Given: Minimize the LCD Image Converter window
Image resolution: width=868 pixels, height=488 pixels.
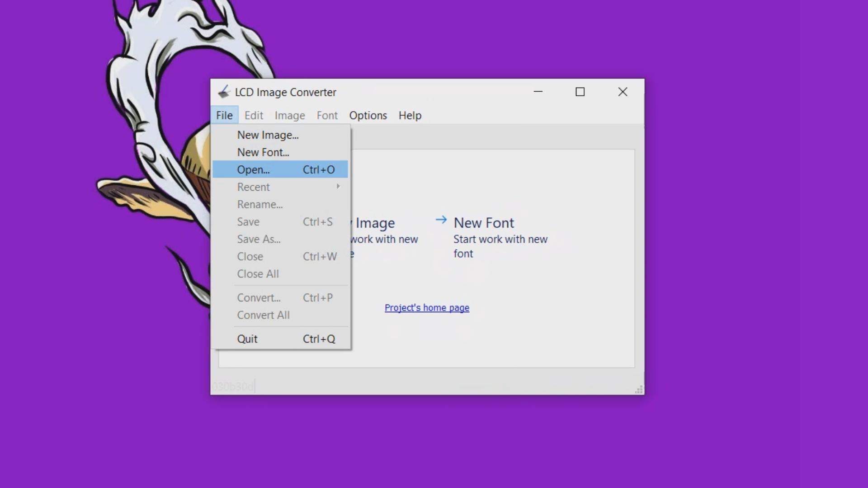Looking at the screenshot, I should (x=538, y=92).
